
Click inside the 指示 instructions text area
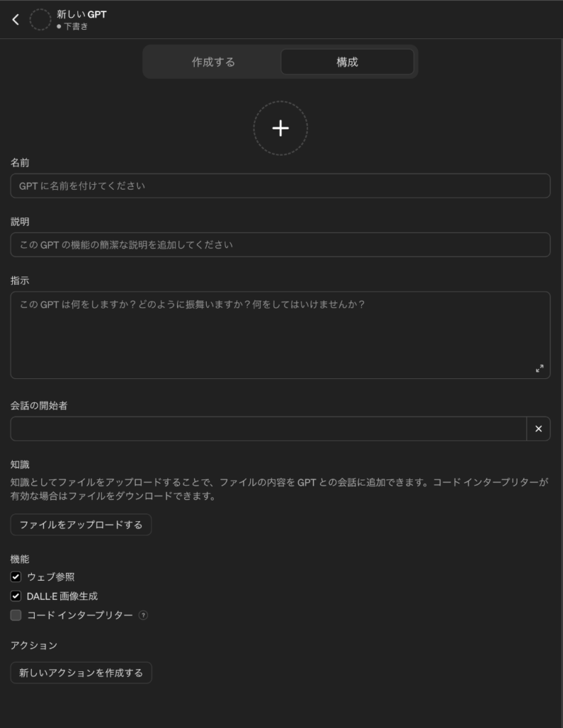280,335
